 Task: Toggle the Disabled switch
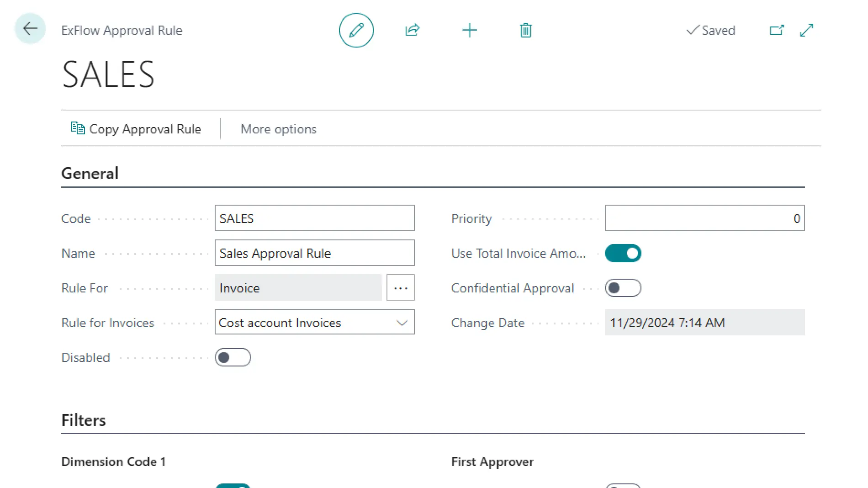tap(233, 357)
